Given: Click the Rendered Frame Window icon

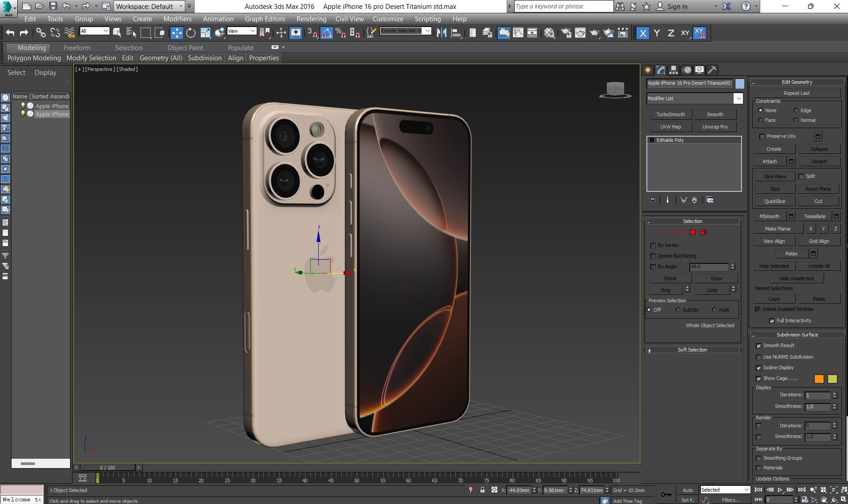Looking at the screenshot, I should (x=580, y=33).
